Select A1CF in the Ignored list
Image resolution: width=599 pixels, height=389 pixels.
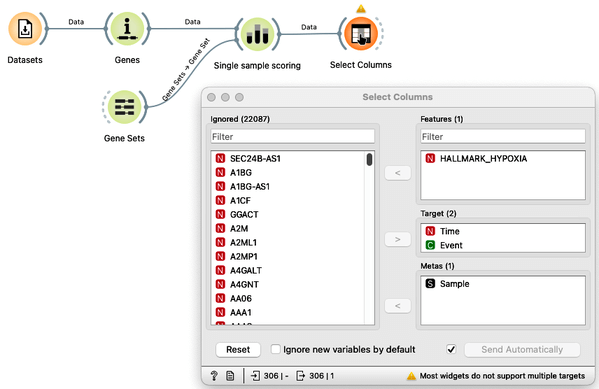coord(288,201)
